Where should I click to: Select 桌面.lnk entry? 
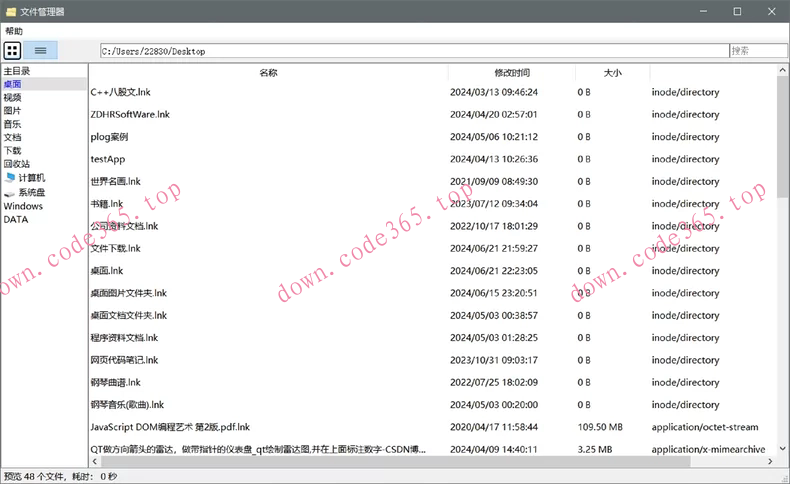[107, 271]
